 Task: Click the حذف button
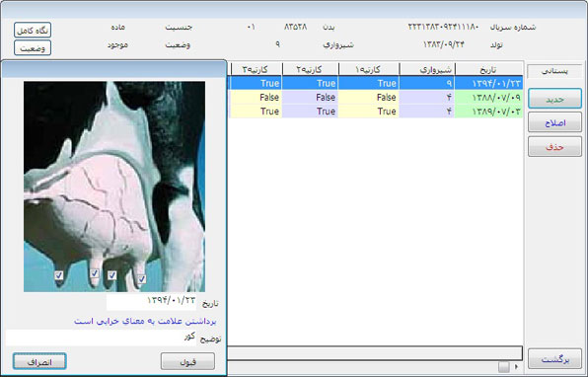click(555, 147)
